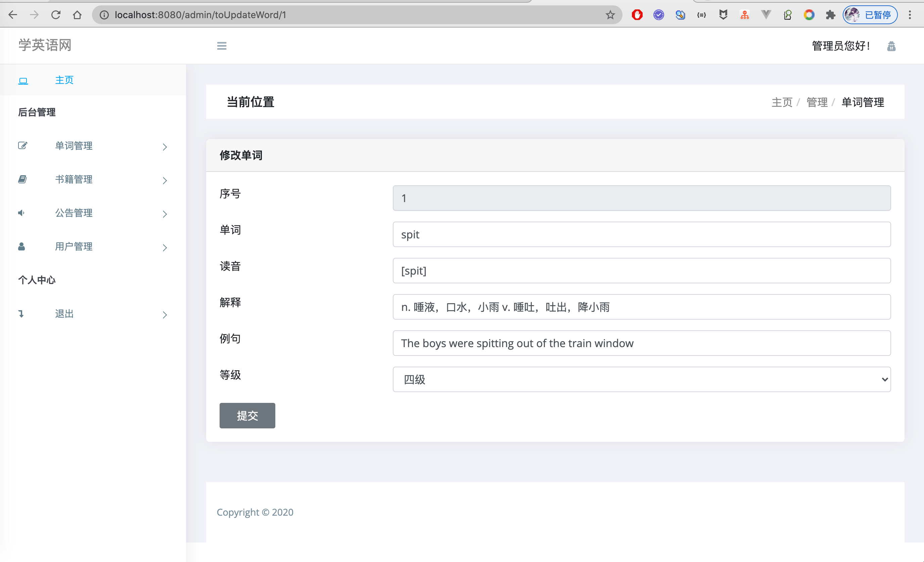
Task: Click the admin user avatar icon
Action: point(891,46)
